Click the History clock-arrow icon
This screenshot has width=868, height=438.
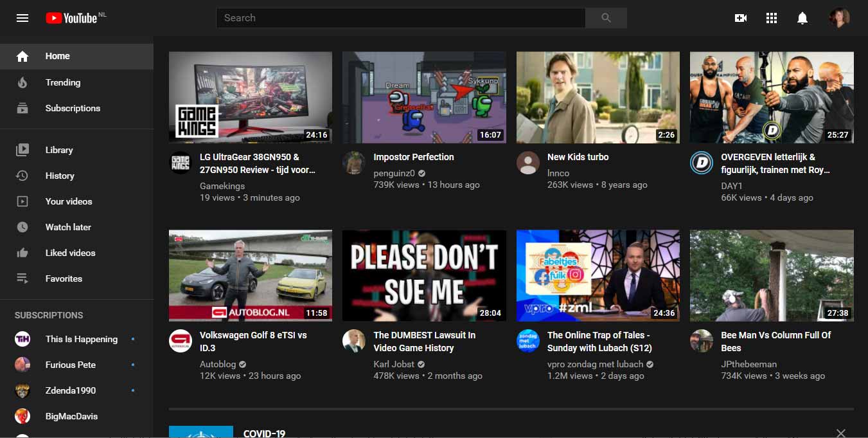[x=22, y=176]
